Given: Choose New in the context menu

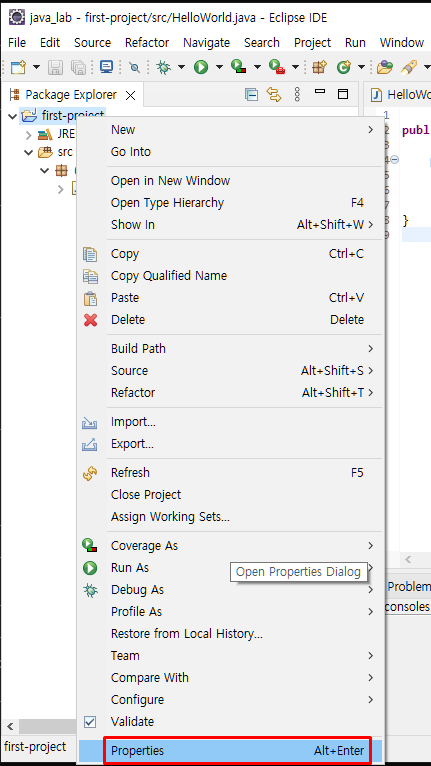Looking at the screenshot, I should pos(230,130).
